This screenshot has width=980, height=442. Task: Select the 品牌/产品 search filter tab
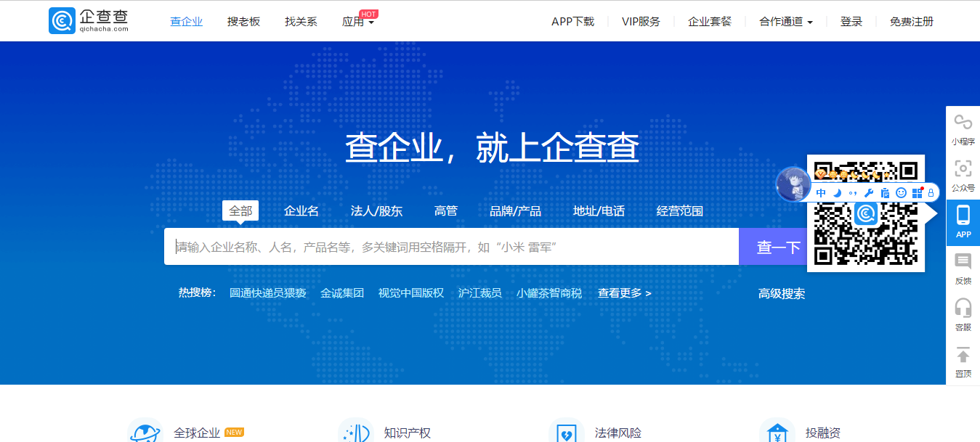pyautogui.click(x=515, y=211)
